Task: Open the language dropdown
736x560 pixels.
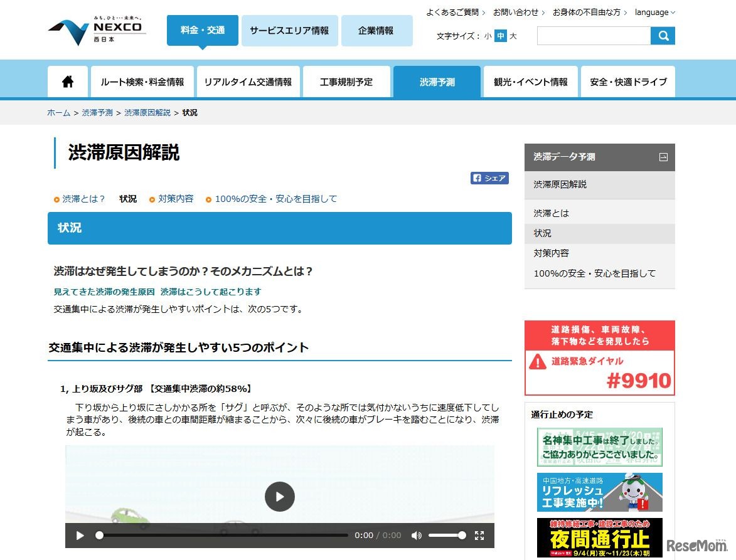Action: (x=652, y=12)
